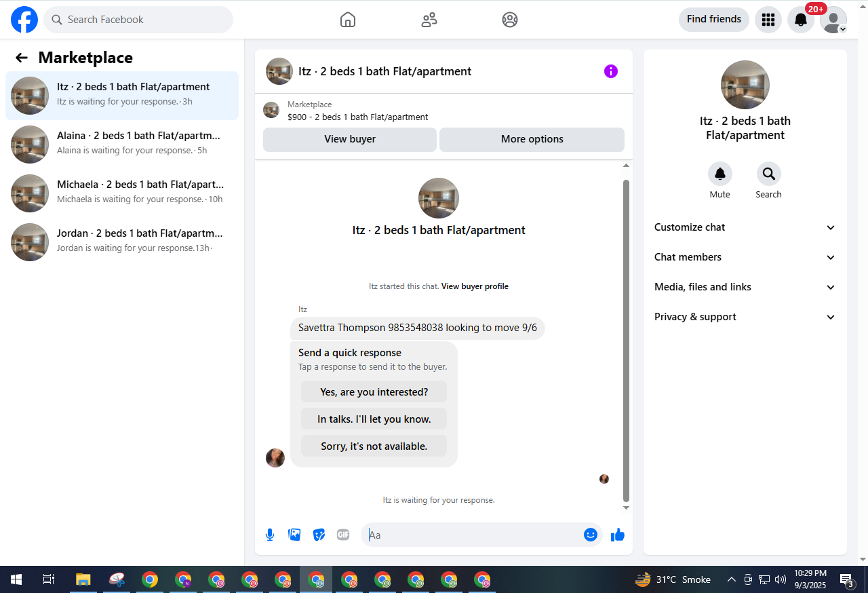Click the network tray icon
Viewport: 868px width, 593px height.
pyautogui.click(x=764, y=579)
